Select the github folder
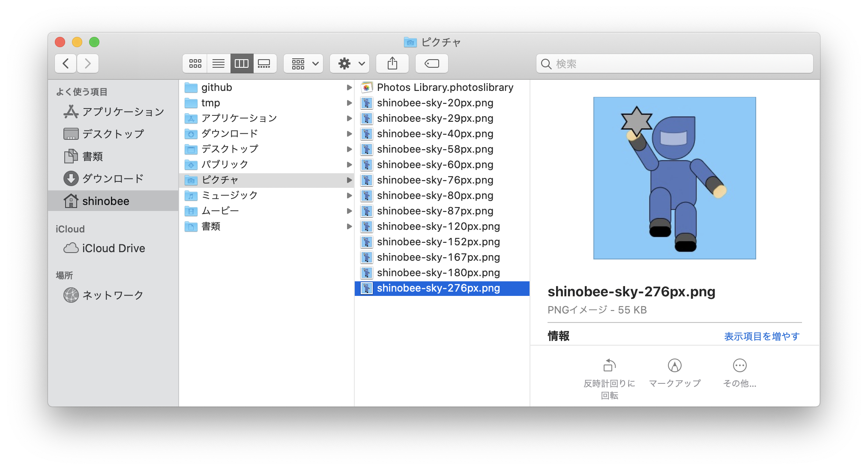 pyautogui.click(x=266, y=87)
